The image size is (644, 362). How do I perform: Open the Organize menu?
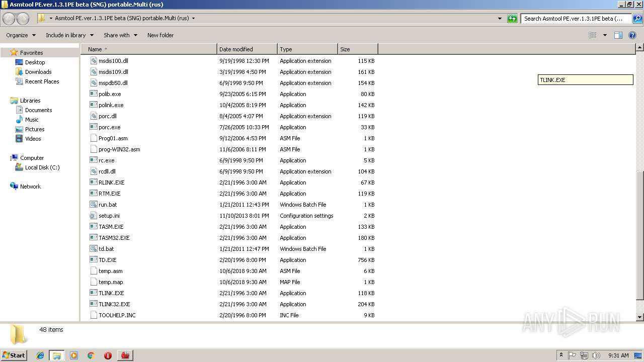[x=21, y=35]
